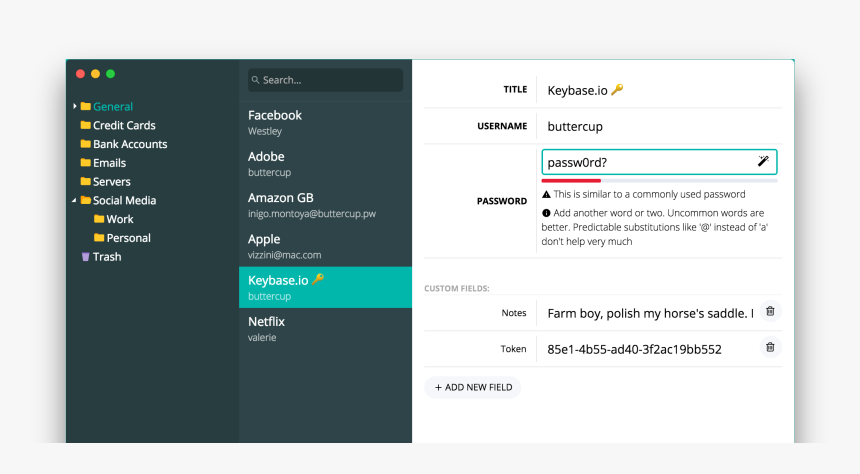Screen dimensions: 860x474
Task: Select the General group
Action: [112, 106]
